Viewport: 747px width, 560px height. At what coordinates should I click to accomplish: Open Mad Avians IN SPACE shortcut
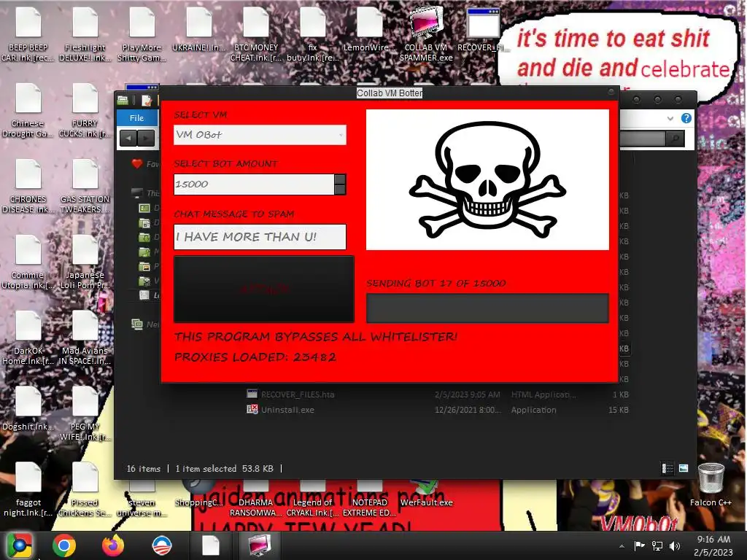coord(85,338)
